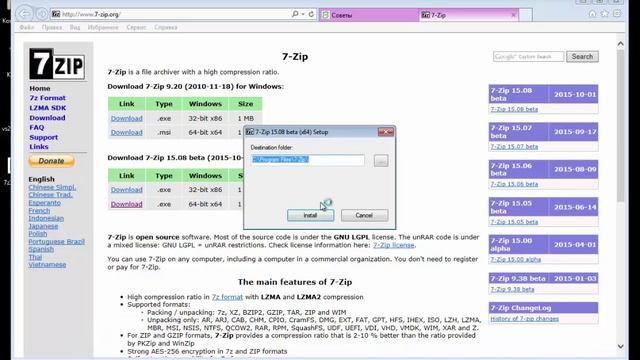Click the refresh icon in address bar

click(311, 14)
